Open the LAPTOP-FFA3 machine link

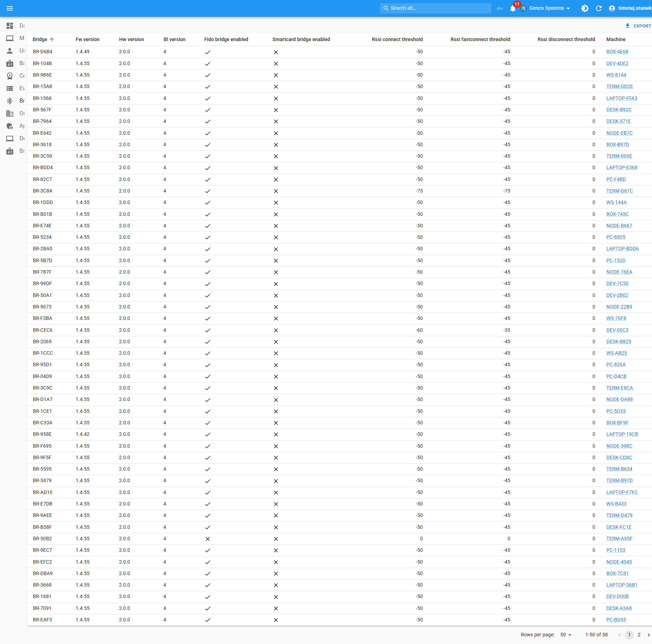coord(622,98)
